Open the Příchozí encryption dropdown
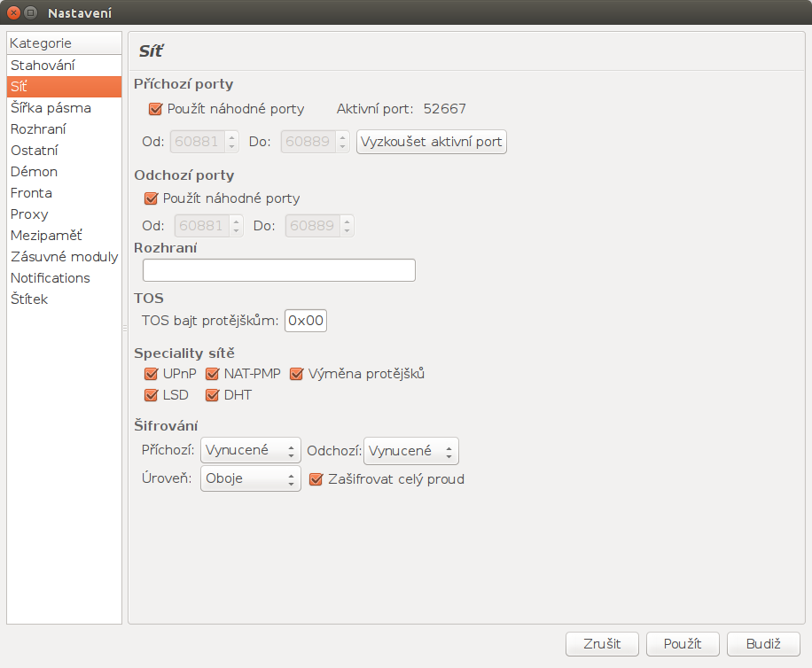Image resolution: width=812 pixels, height=668 pixels. point(250,451)
